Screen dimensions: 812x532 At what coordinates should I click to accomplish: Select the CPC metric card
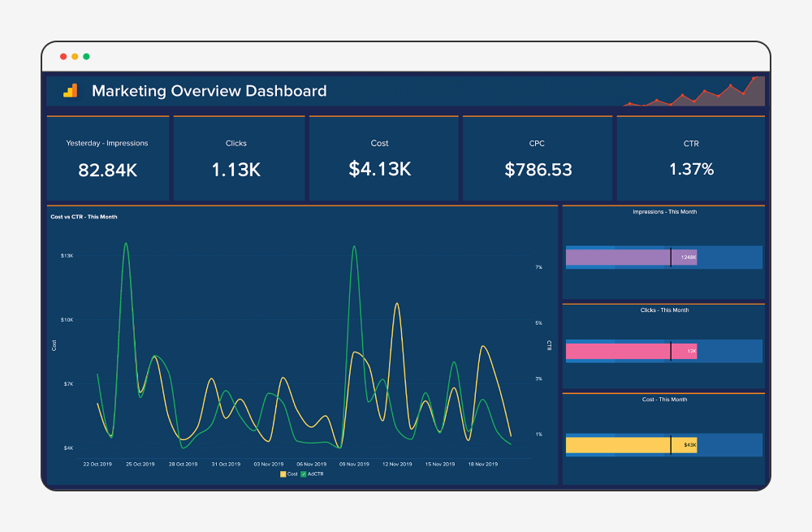537,157
